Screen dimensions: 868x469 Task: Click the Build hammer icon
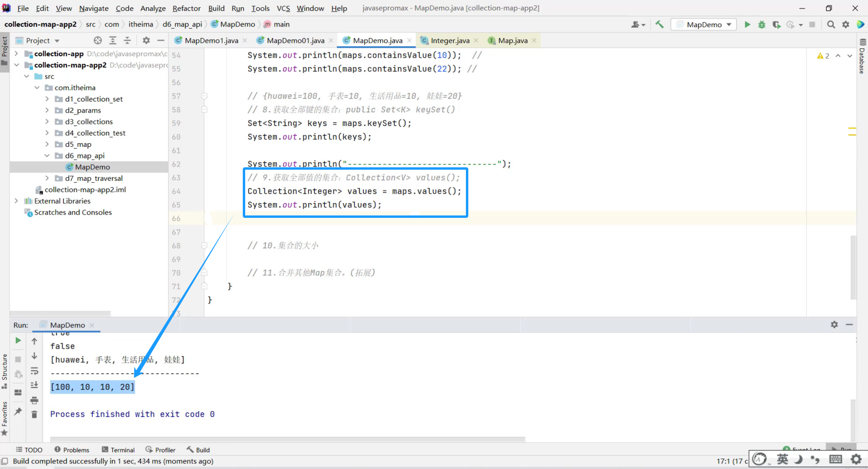point(659,24)
